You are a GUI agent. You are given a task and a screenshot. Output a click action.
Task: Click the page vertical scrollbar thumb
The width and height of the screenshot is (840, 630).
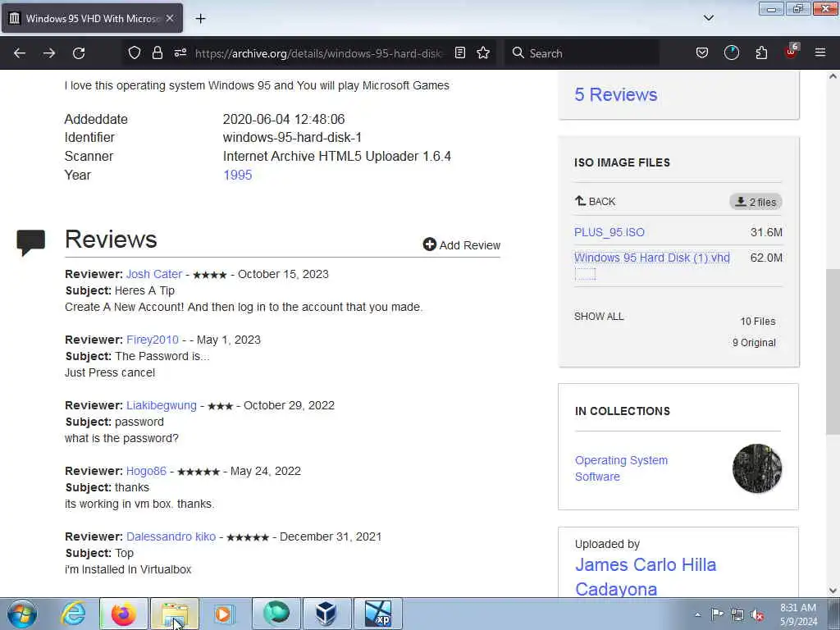[x=833, y=352]
